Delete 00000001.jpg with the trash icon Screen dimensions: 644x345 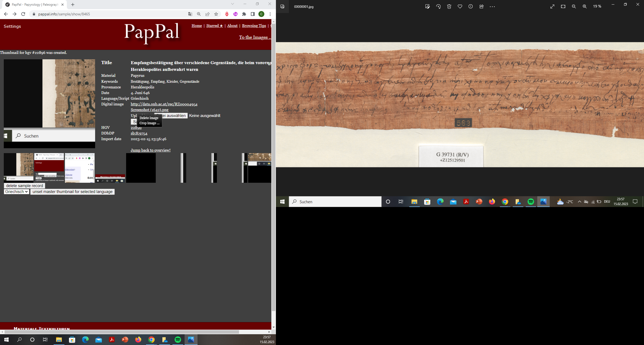point(449,6)
